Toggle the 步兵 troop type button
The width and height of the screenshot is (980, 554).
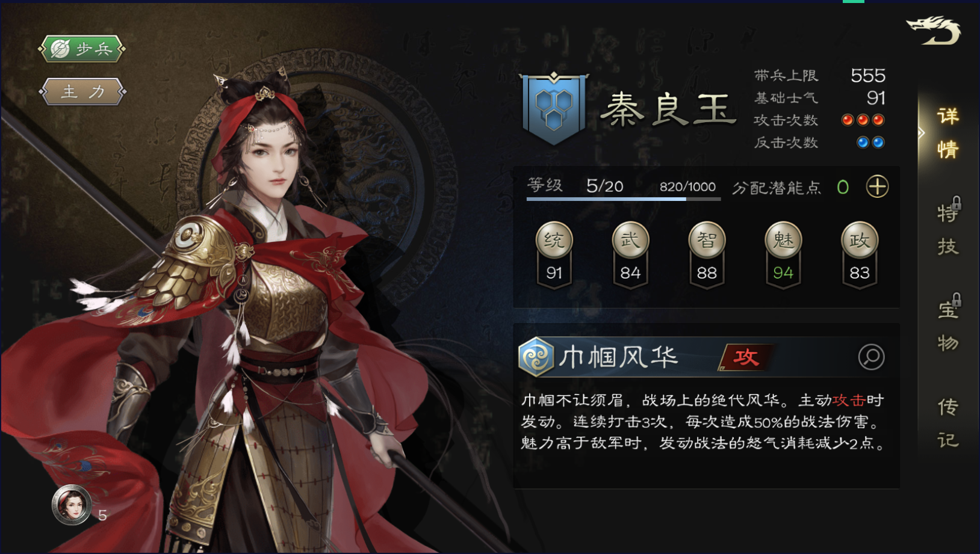point(82,49)
